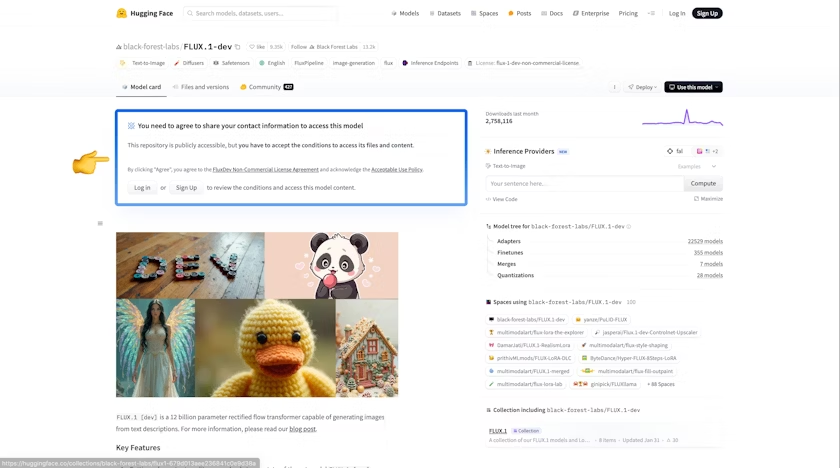Open the Pricing page

628,13
